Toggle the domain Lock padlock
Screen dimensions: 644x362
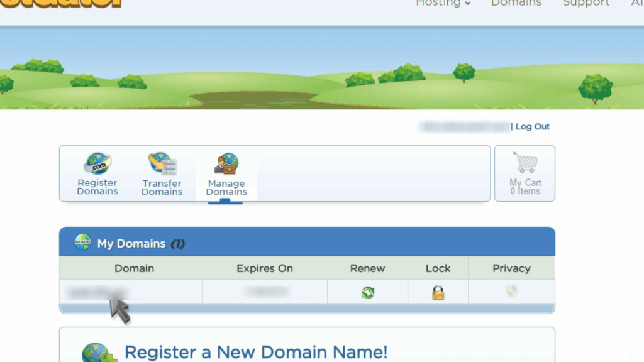pyautogui.click(x=437, y=292)
